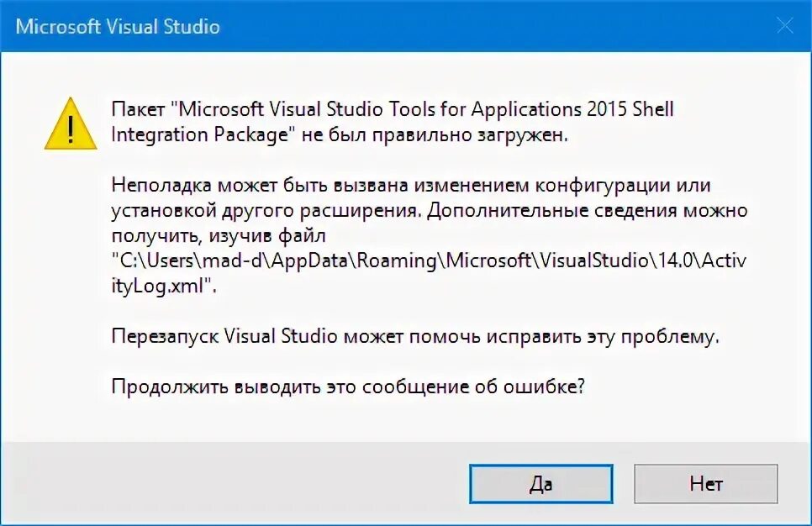
Task: Confirm with the Да button
Action: [x=541, y=484]
